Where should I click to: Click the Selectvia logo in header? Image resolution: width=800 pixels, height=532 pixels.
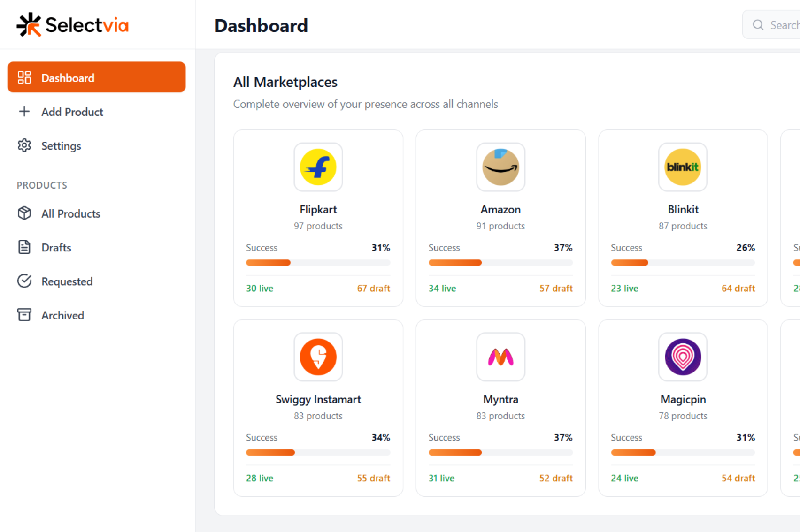(73, 25)
